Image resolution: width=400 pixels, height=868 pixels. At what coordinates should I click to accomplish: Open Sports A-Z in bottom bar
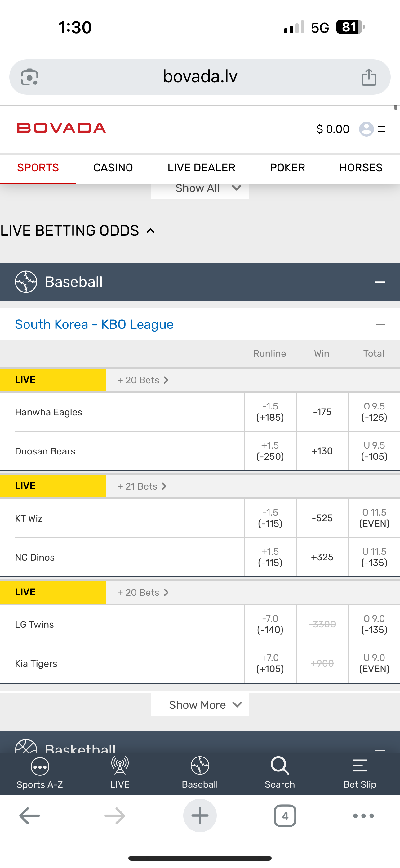[40, 772]
